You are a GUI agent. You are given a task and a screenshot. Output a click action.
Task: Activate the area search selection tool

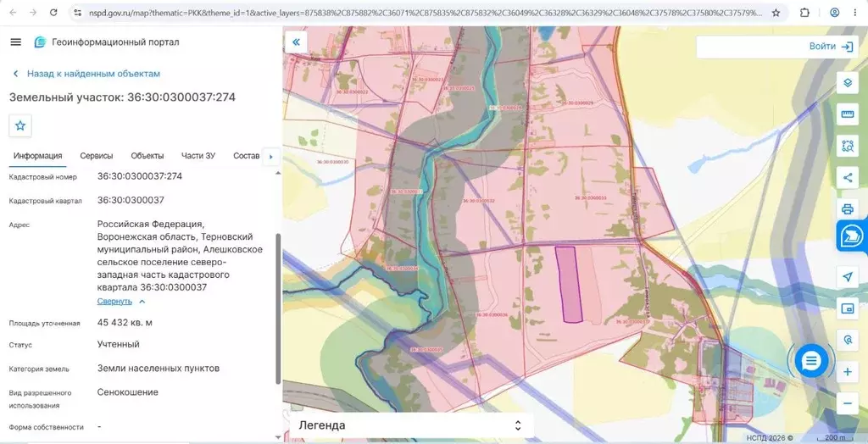pyautogui.click(x=847, y=146)
